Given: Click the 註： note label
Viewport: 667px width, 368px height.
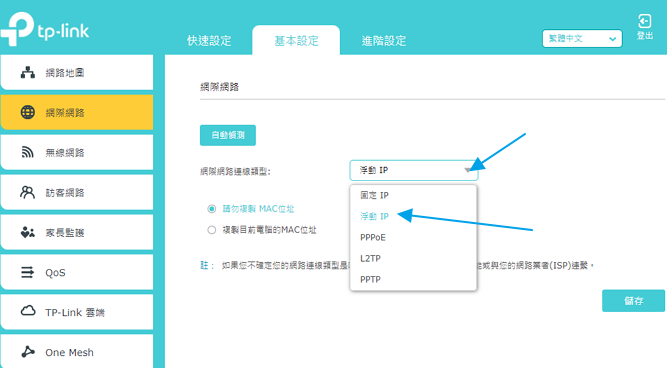Looking at the screenshot, I should (207, 265).
